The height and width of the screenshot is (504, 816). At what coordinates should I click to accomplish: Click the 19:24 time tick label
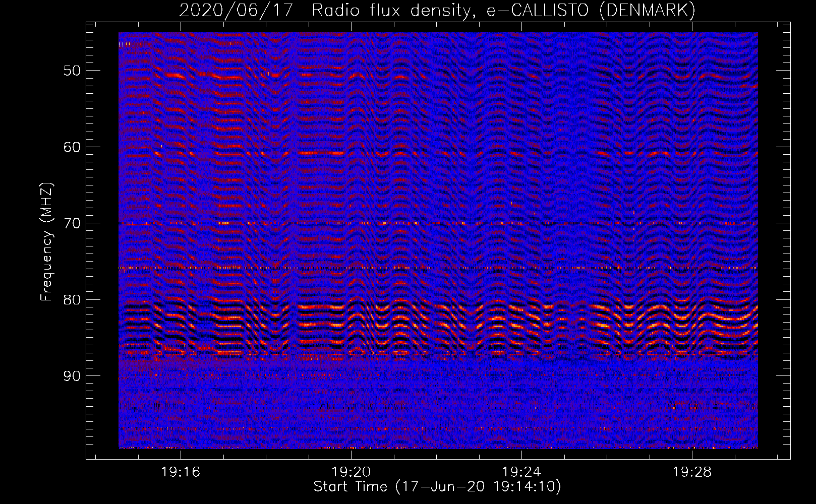click(x=521, y=472)
